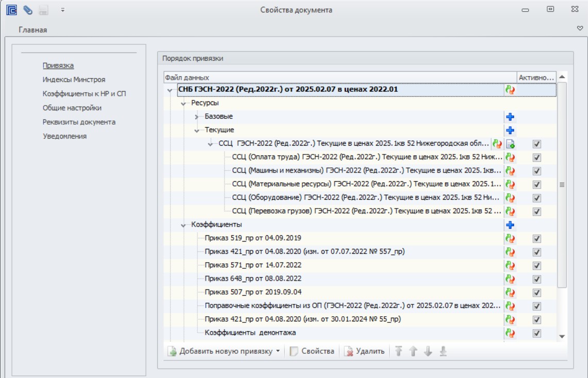Open the Главная ribbon tab
This screenshot has width=588, height=378.
[32, 29]
